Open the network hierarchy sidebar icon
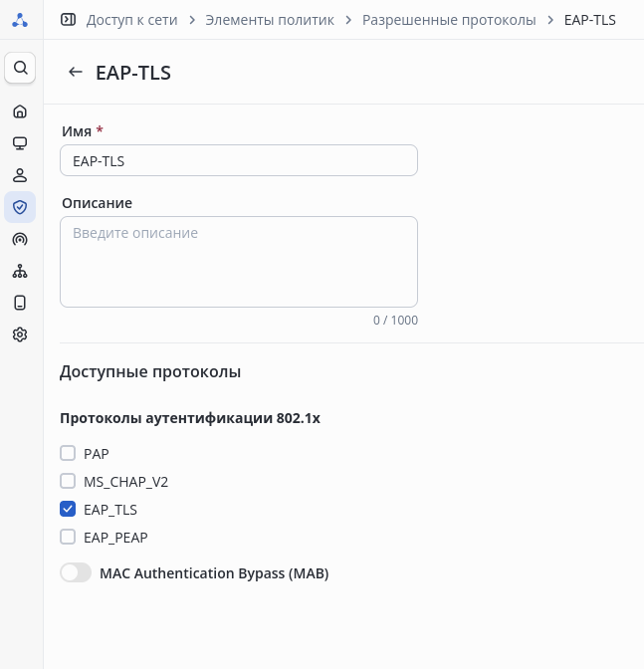Screen dimensions: 644x669 [x=20, y=271]
